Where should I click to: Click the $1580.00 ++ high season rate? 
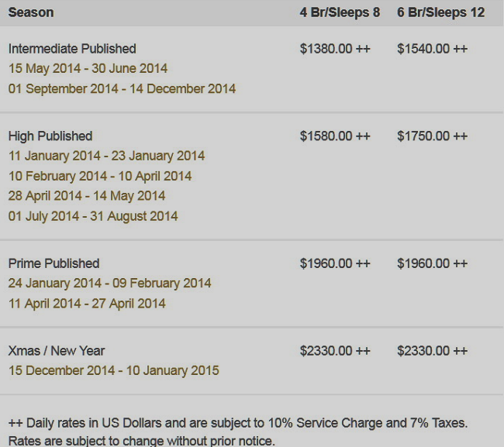click(x=335, y=136)
